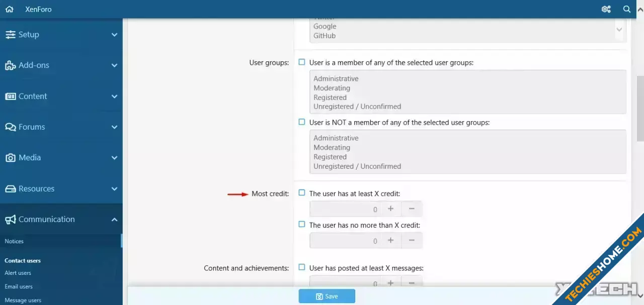Click the Save button
Screen dimensions: 644x305
(327, 296)
